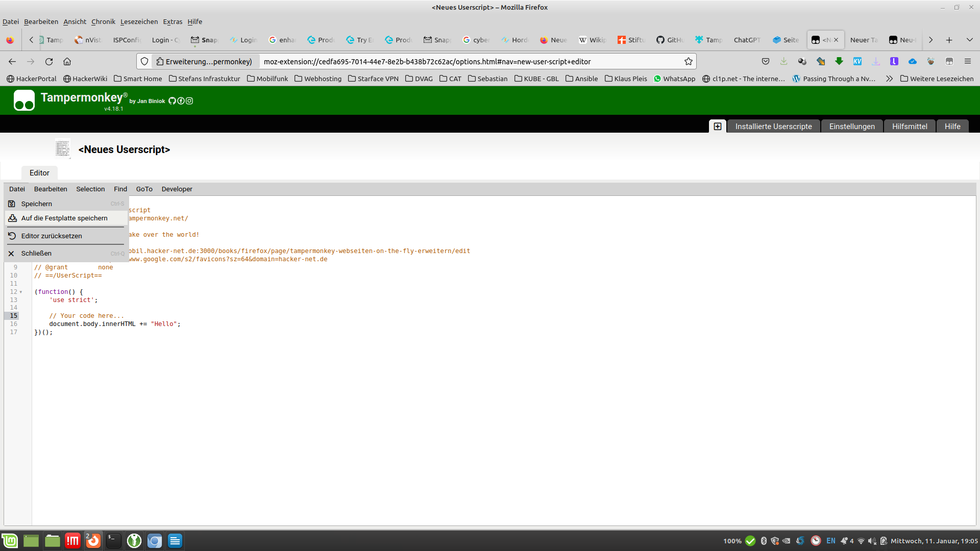Open the HackerWiki bookmark link

click(x=85, y=79)
